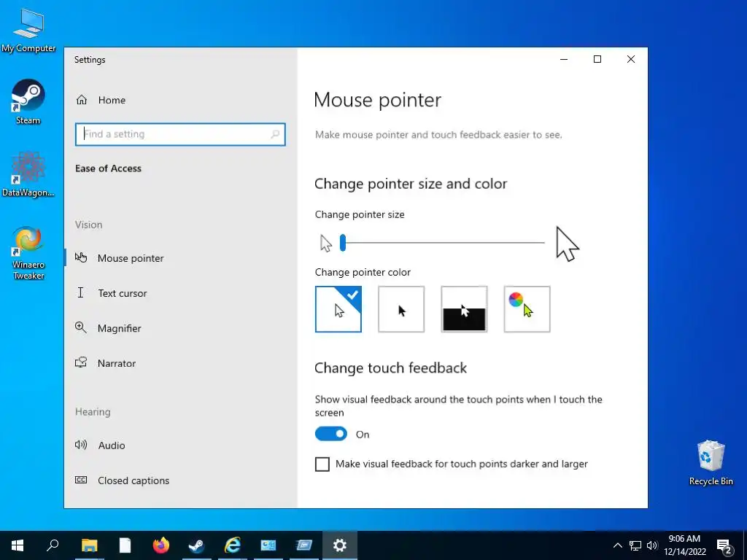Select Mouse pointer in sidebar
The width and height of the screenshot is (747, 560).
click(x=181, y=258)
